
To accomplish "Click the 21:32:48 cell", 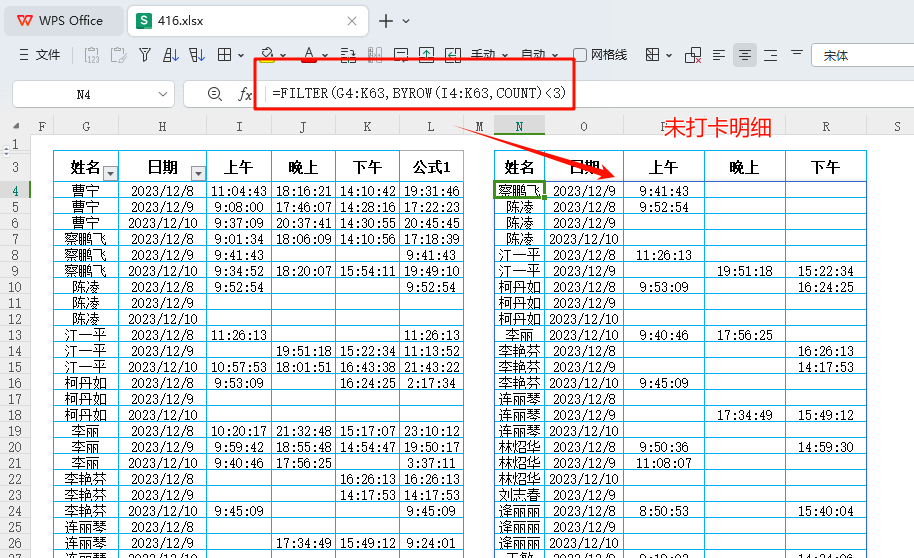I will pos(303,431).
